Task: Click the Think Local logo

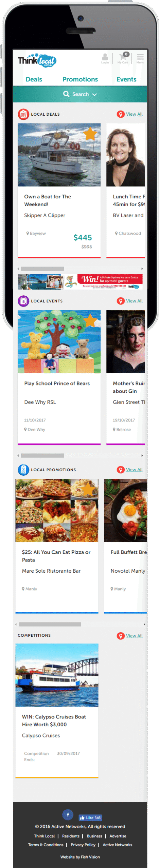Action: 37,60
